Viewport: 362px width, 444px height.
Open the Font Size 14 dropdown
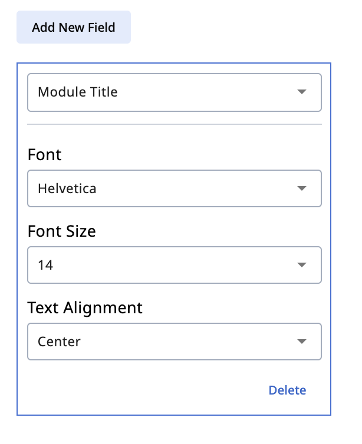[174, 265]
